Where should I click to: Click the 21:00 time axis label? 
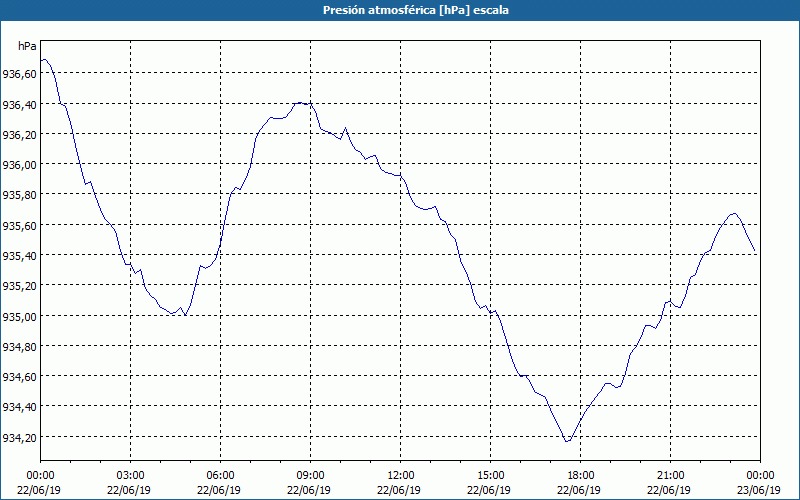[x=670, y=476]
